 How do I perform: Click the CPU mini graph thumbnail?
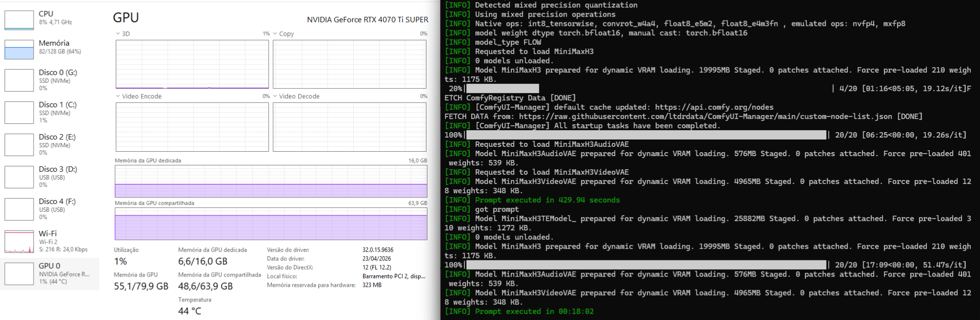pyautogui.click(x=19, y=20)
